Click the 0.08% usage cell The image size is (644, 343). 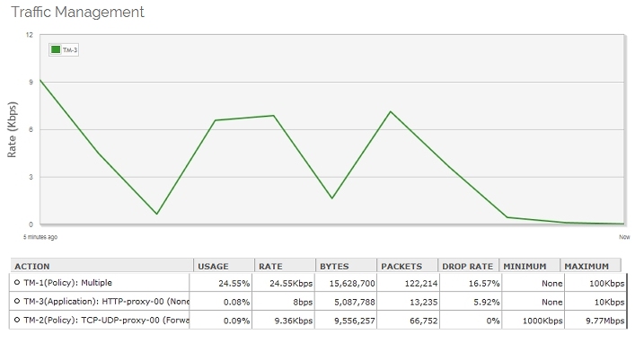tap(221, 302)
